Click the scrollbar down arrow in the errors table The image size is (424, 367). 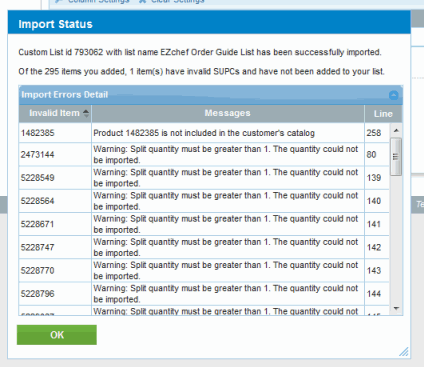(x=396, y=309)
